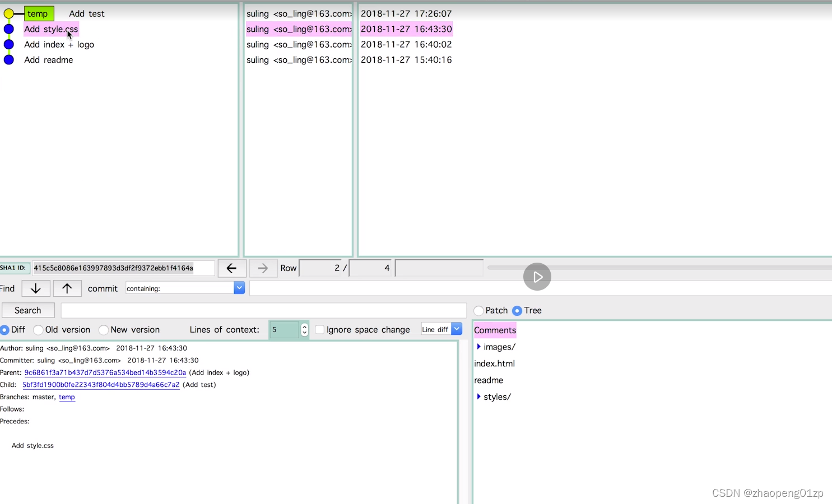Select the yellow commit node for Add test

click(x=9, y=13)
